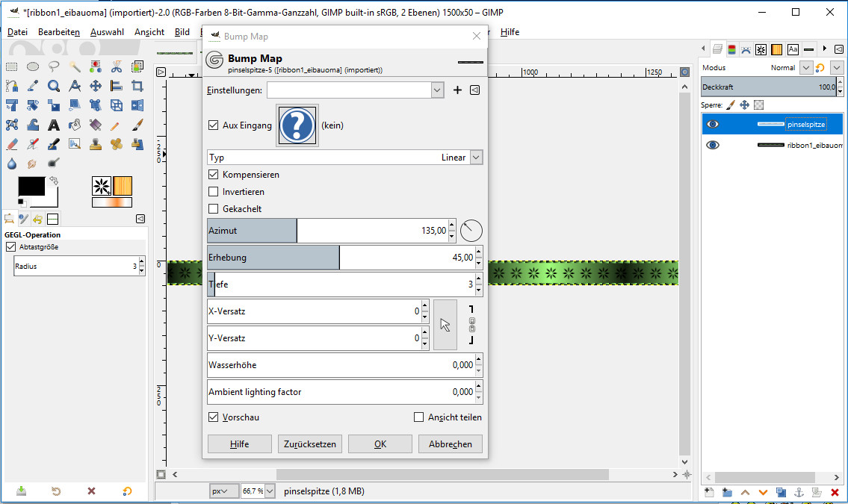Click the Move tool in toolbox
This screenshot has width=848, height=504.
(96, 86)
